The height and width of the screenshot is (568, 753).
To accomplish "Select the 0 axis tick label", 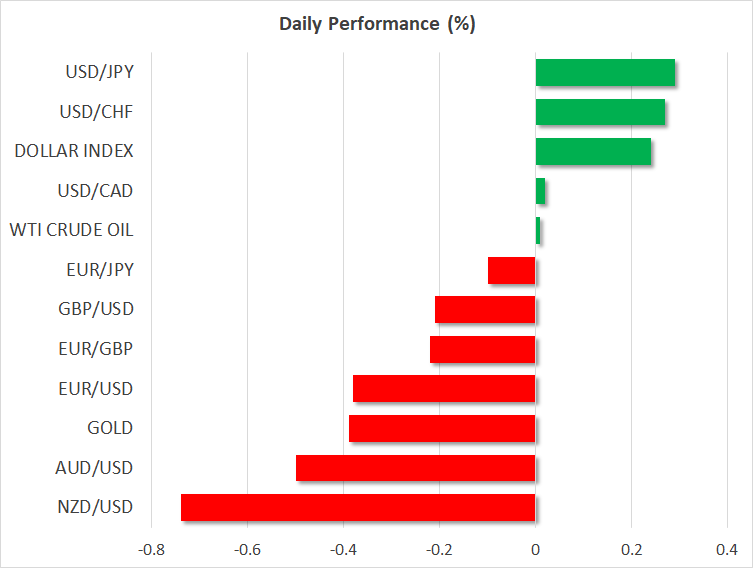I will point(536,549).
